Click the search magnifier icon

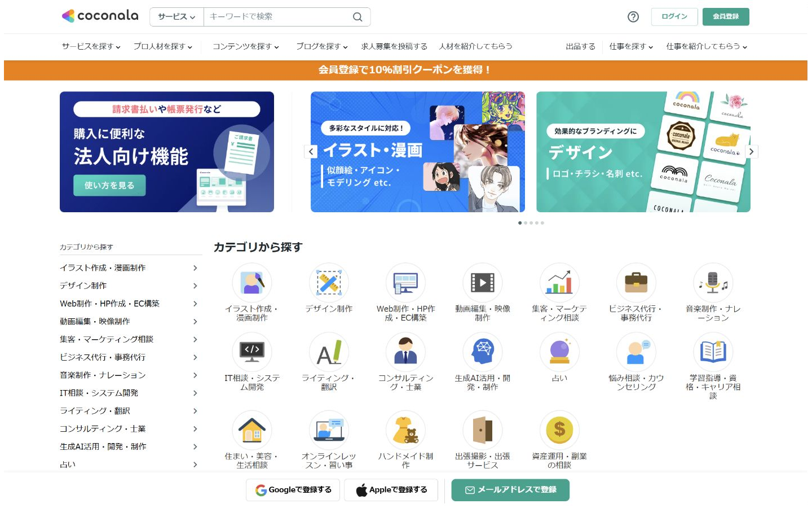[358, 17]
